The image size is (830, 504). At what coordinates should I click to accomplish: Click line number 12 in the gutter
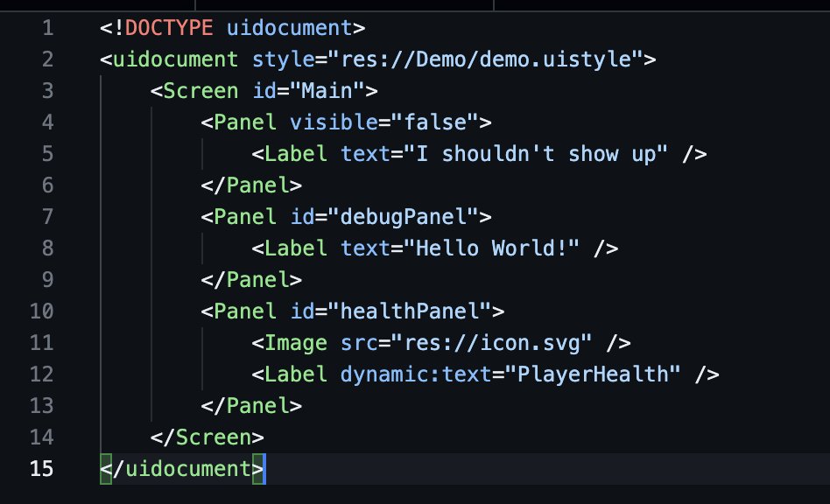tap(42, 374)
